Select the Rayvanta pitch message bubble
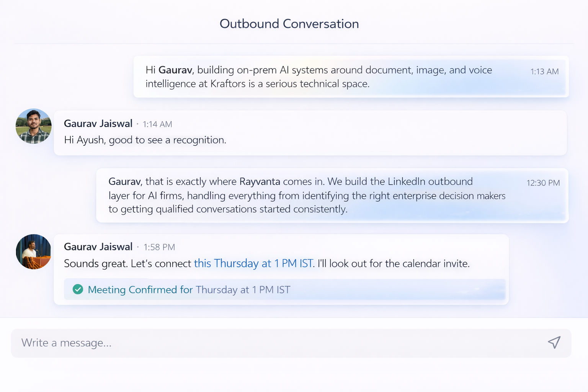The width and height of the screenshot is (588, 392). 306,195
